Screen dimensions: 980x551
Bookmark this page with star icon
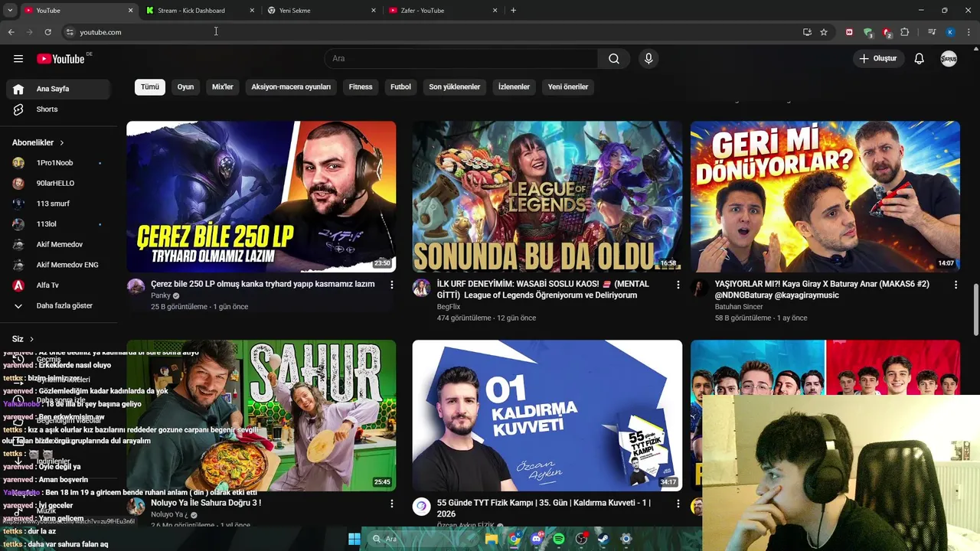824,32
